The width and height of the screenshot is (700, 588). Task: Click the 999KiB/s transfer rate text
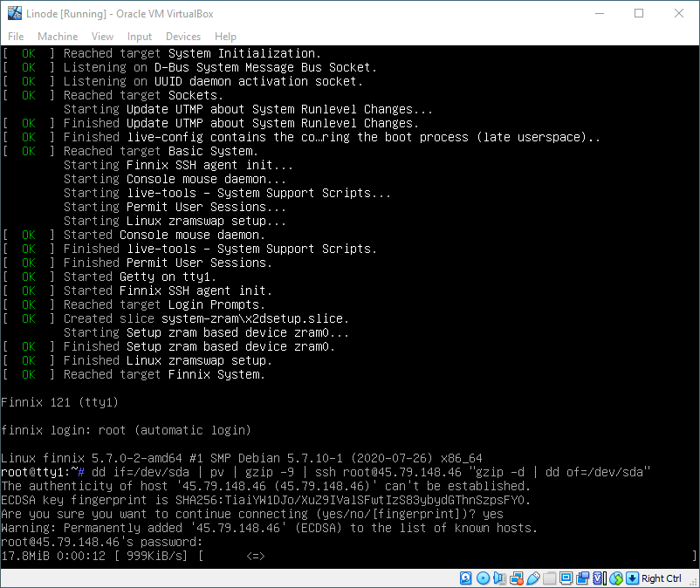(153, 556)
